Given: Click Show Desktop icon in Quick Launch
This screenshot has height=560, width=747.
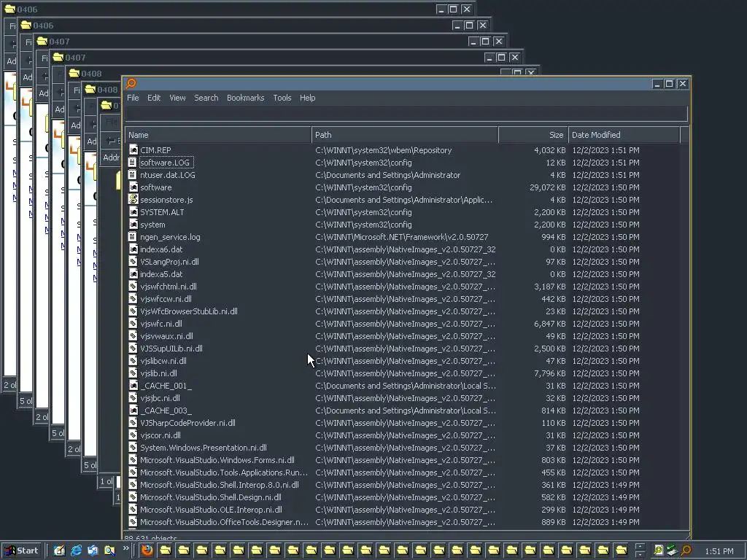Looking at the screenshot, I should 59,551.
